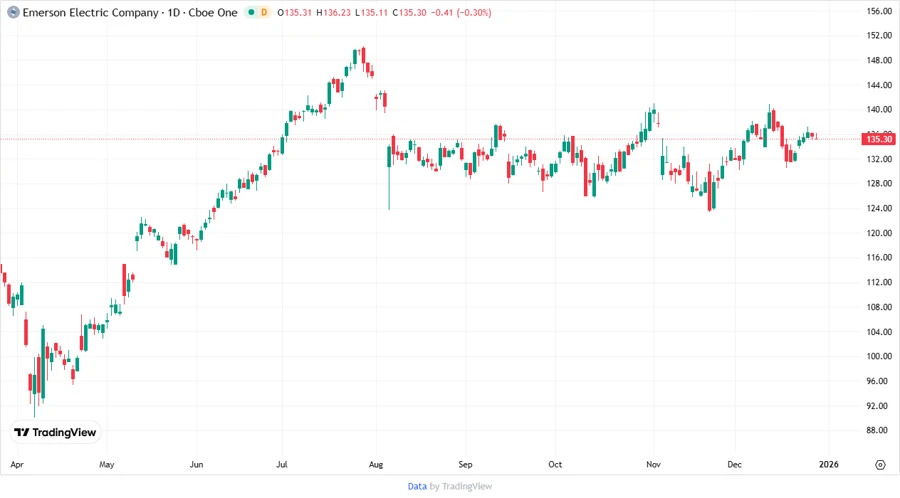Click the Emerson Electric company logo icon
This screenshot has height=498, width=900.
point(13,13)
